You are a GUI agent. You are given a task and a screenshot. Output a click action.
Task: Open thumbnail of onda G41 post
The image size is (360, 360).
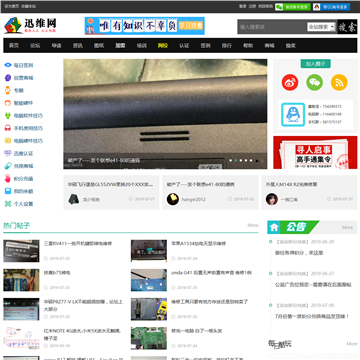pos(149,280)
